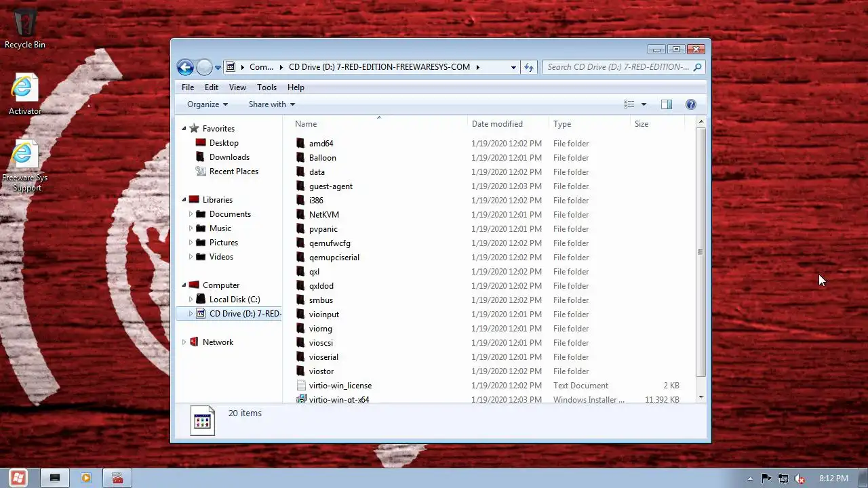This screenshot has height=488, width=868.
Task: Click the network tray icon
Action: click(x=783, y=479)
